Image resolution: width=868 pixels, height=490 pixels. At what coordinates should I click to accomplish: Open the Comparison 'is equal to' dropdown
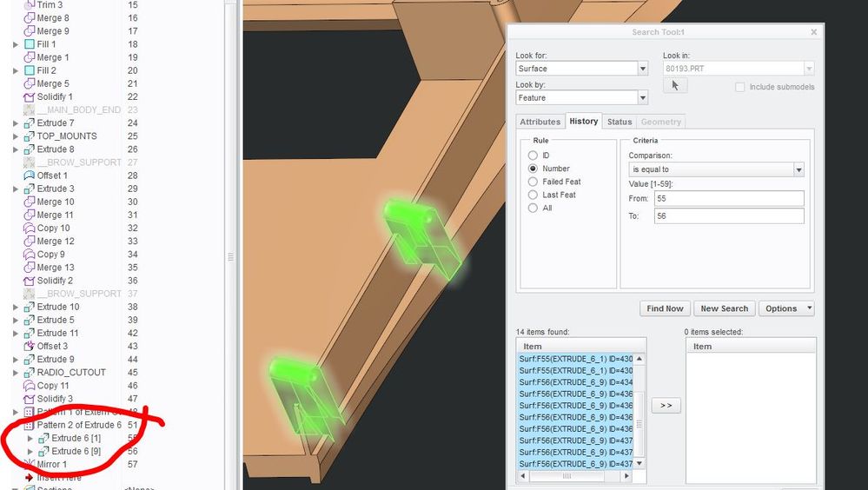coord(798,170)
